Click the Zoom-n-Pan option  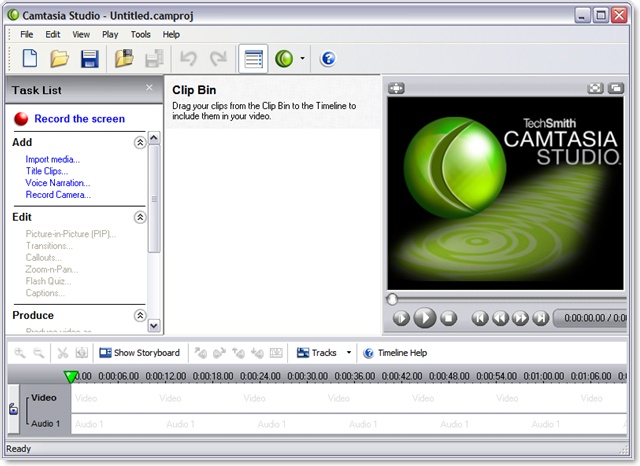(x=52, y=269)
